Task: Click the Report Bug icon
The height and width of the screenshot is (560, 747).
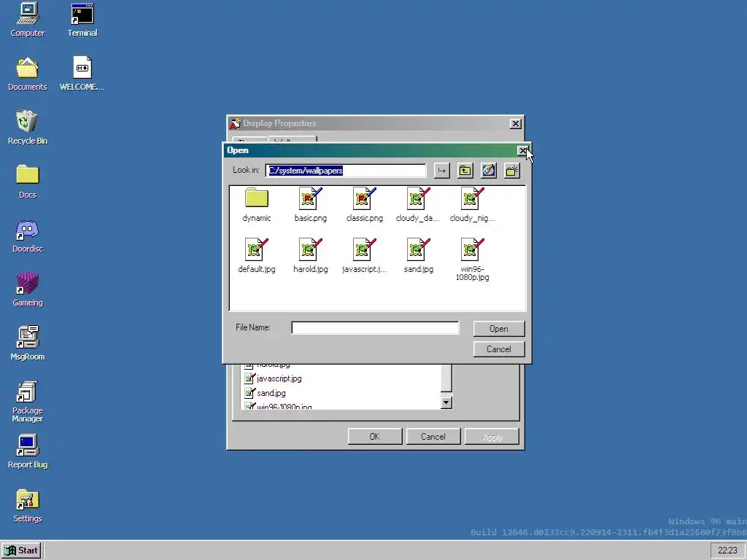Action: 28,451
